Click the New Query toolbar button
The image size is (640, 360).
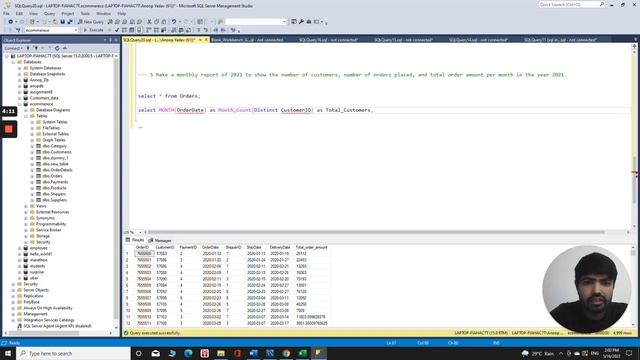(x=91, y=22)
